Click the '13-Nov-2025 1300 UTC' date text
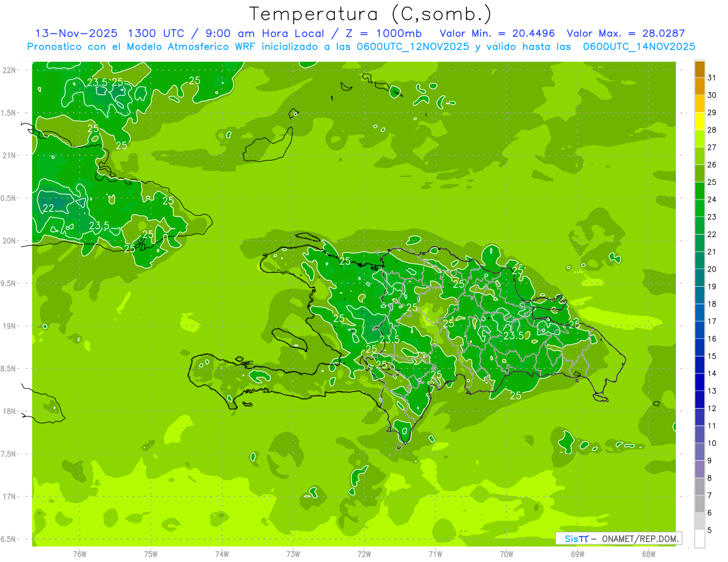 pyautogui.click(x=110, y=33)
